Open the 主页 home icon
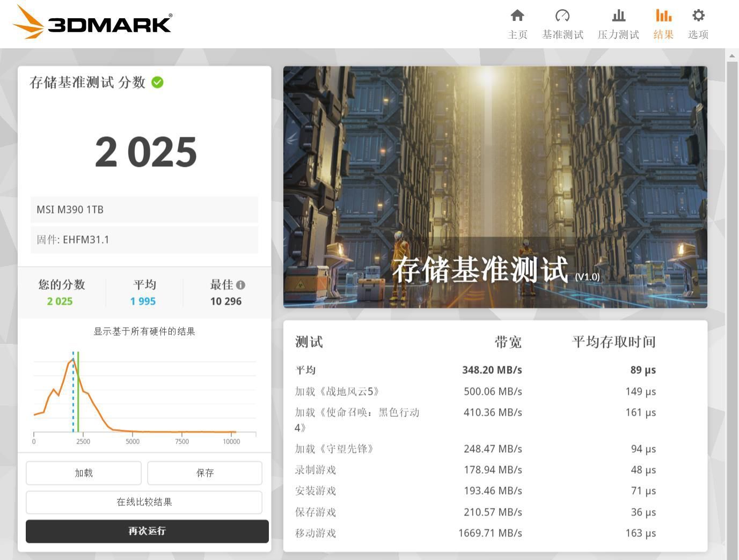Viewport: 739px width, 560px height. (x=517, y=16)
